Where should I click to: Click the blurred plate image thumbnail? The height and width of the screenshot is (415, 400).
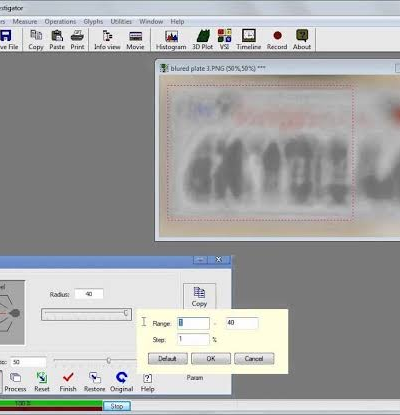[280, 156]
